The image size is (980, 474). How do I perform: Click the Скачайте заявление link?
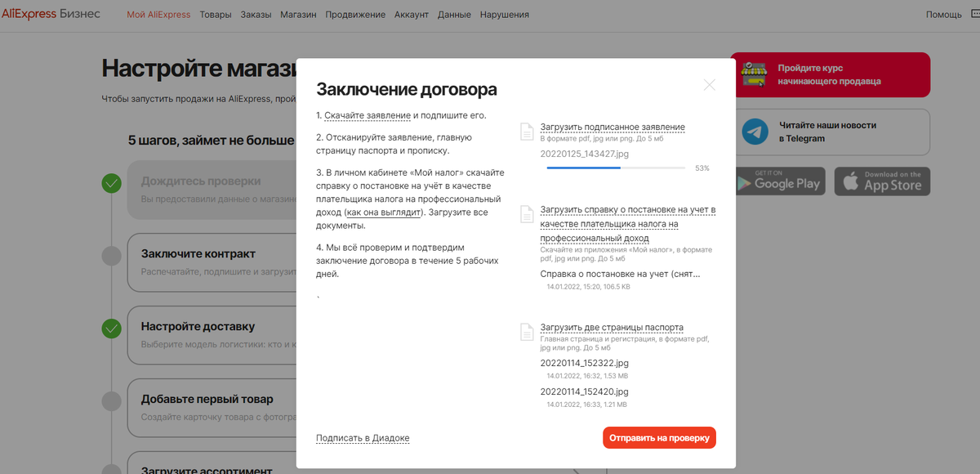point(367,116)
